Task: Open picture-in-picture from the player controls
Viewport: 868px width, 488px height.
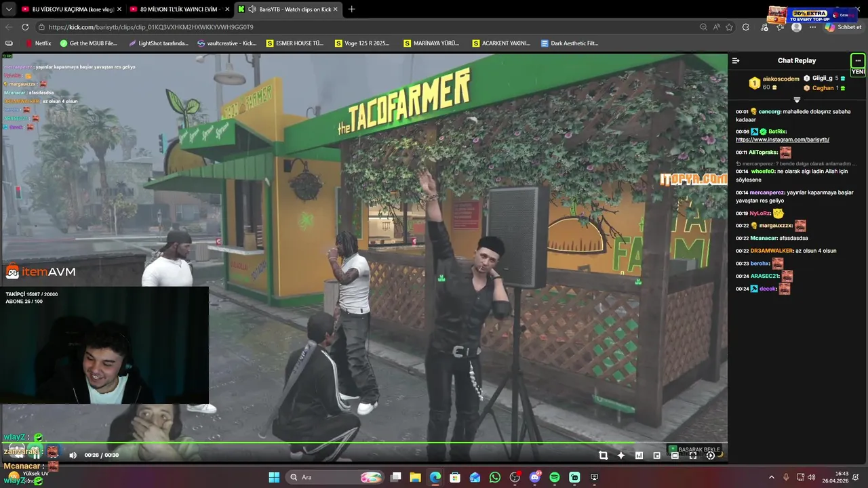Action: [656, 455]
